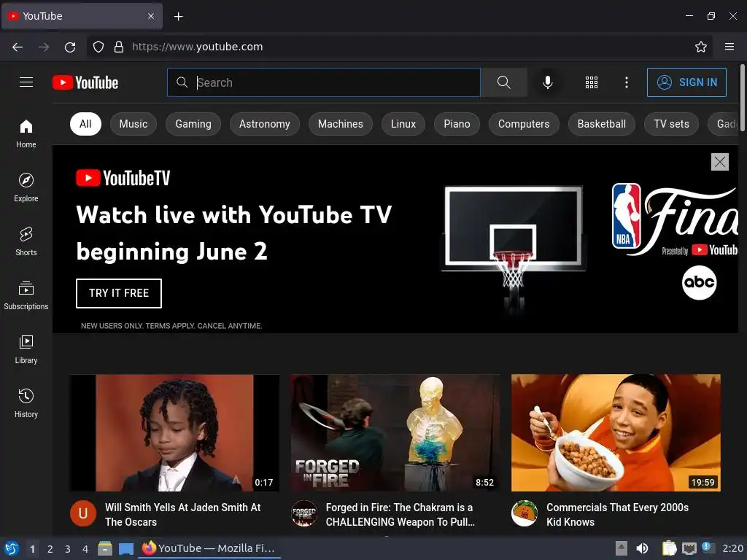
Task: Click 'Commercials That Every 2000s Kid Knows' title
Action: [x=617, y=515]
